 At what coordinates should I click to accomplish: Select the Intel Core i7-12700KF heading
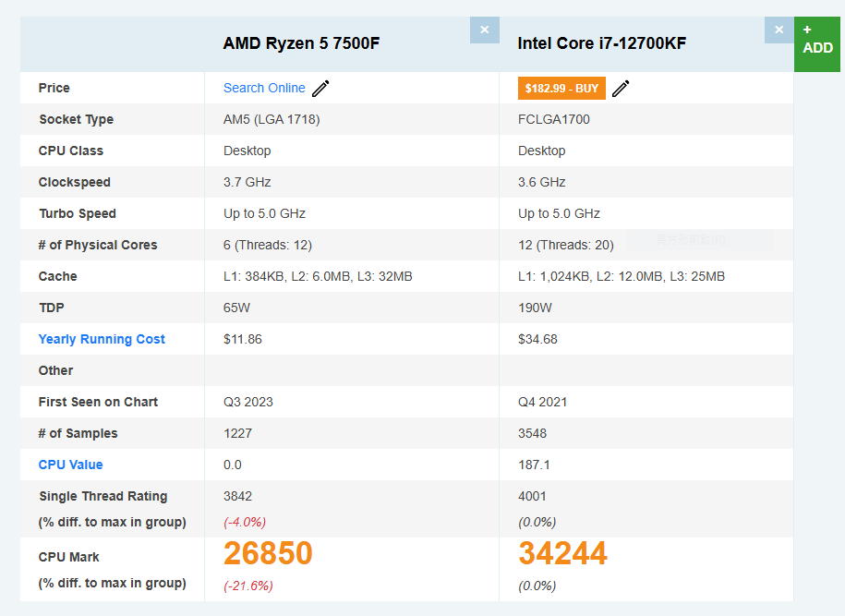click(x=602, y=43)
